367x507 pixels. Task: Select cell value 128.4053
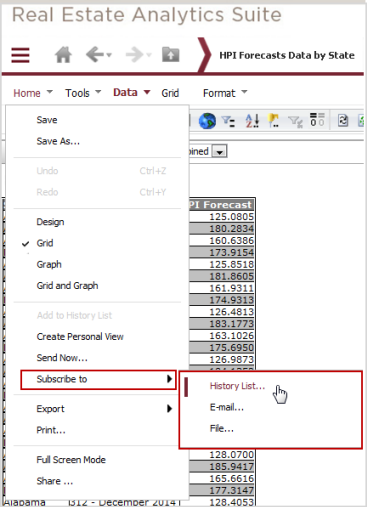231,502
